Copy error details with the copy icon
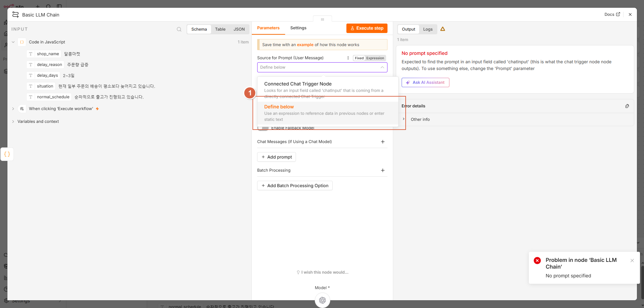Image resolution: width=644 pixels, height=308 pixels. [627, 106]
